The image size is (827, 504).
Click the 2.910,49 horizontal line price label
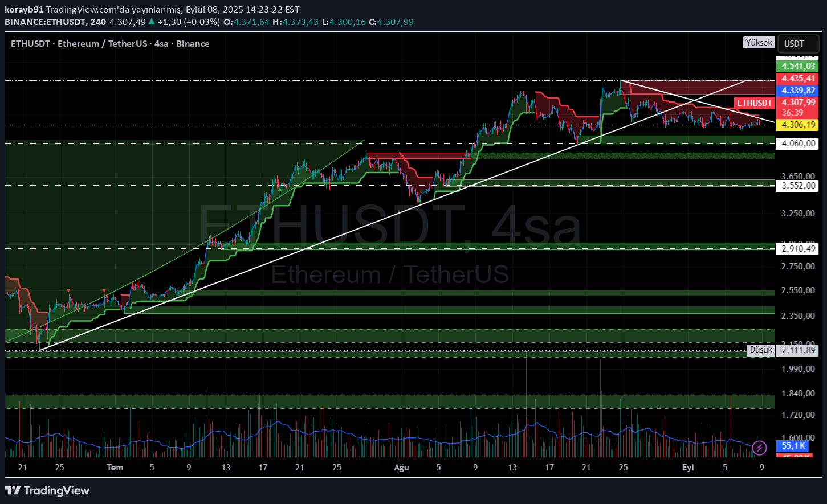[797, 249]
